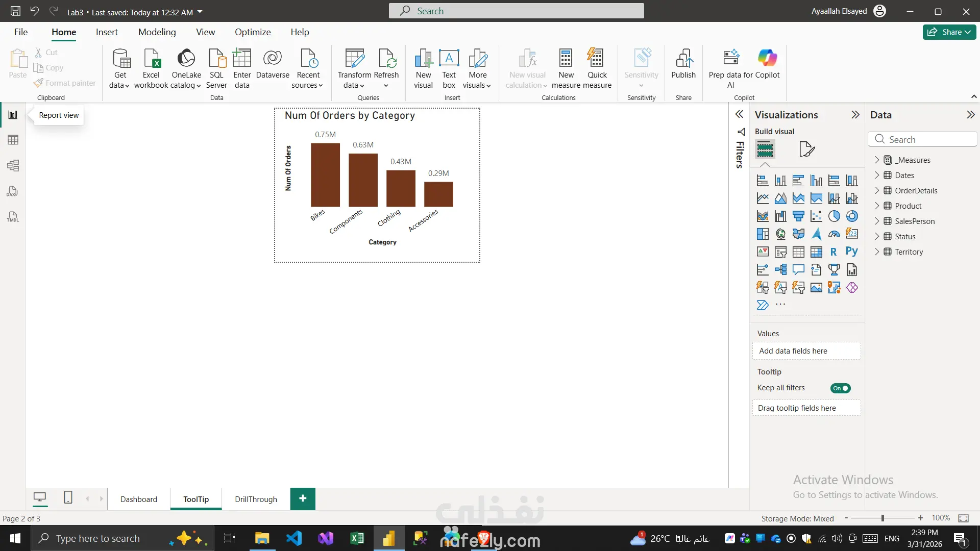Select the treemap visual
The width and height of the screenshot is (980, 551).
pyautogui.click(x=763, y=234)
